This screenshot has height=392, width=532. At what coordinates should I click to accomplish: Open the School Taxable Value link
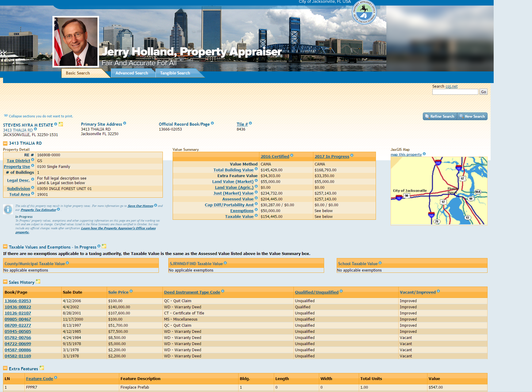click(x=358, y=264)
